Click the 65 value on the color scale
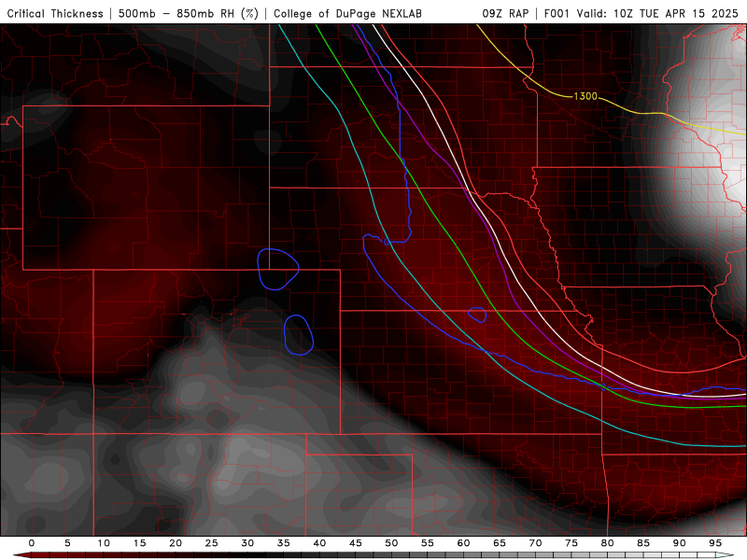747x560 pixels. [x=500, y=543]
